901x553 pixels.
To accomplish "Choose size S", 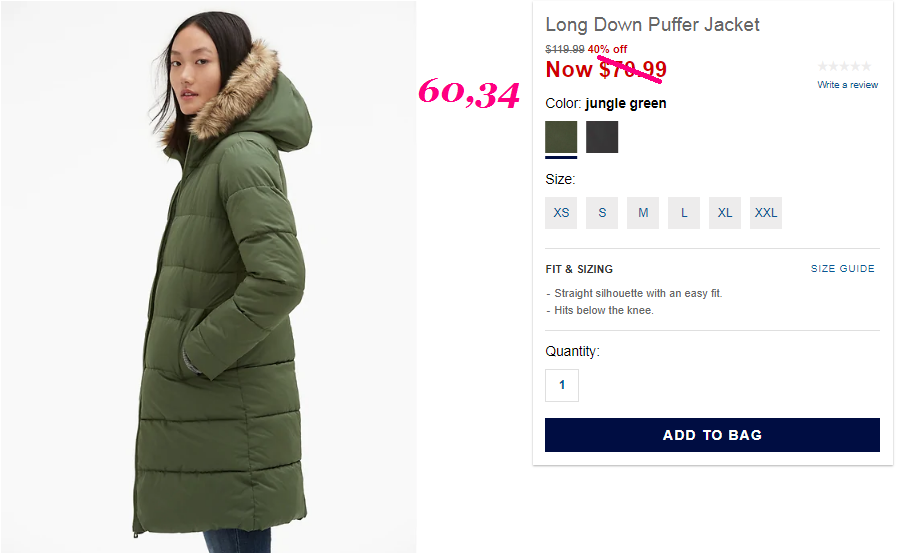I will [x=602, y=213].
